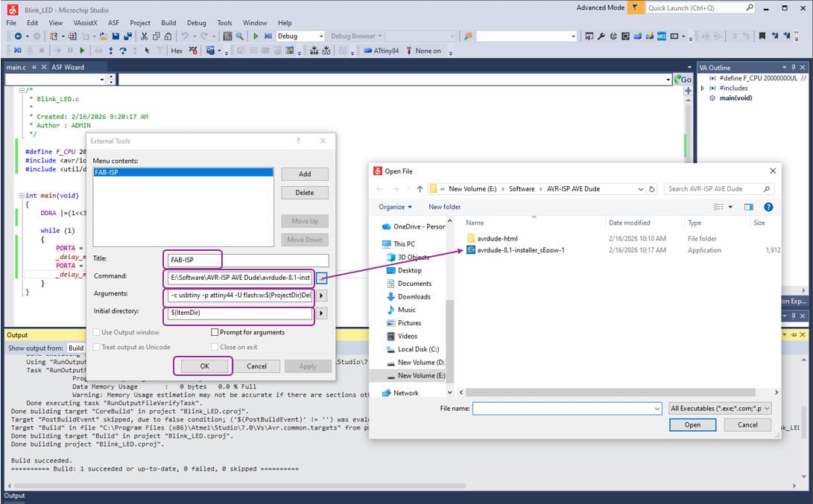
Task: Open the Organize dropdown in Open File
Action: (x=395, y=207)
